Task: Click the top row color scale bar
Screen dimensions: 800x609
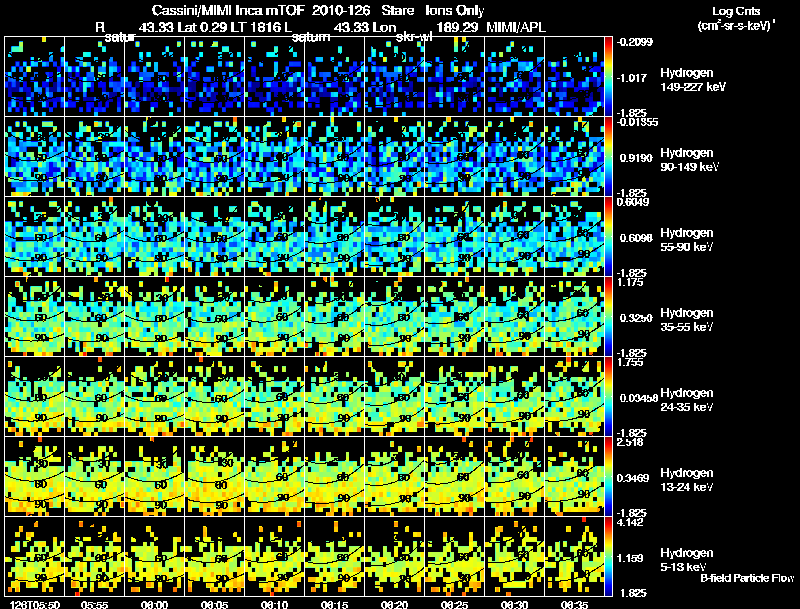Action: [608, 76]
